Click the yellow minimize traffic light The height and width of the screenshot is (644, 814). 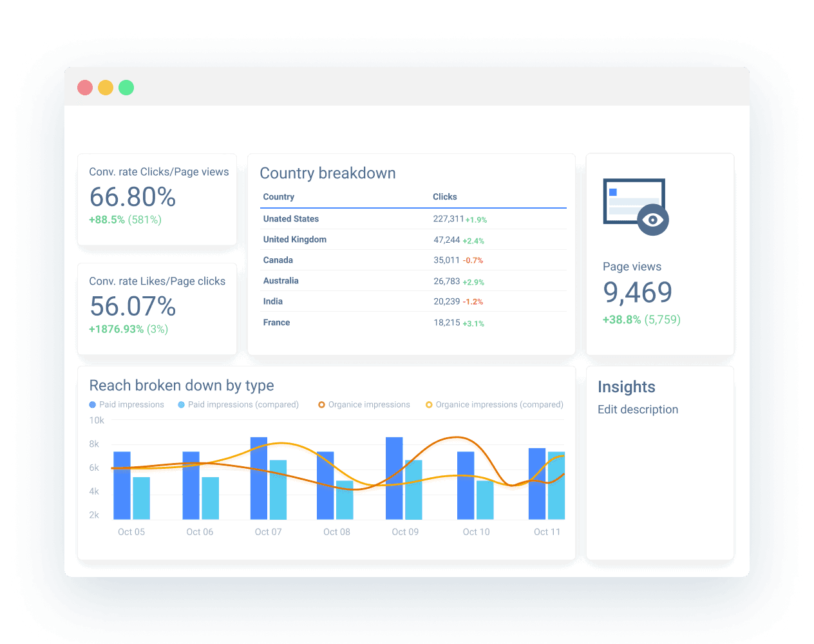(x=106, y=88)
